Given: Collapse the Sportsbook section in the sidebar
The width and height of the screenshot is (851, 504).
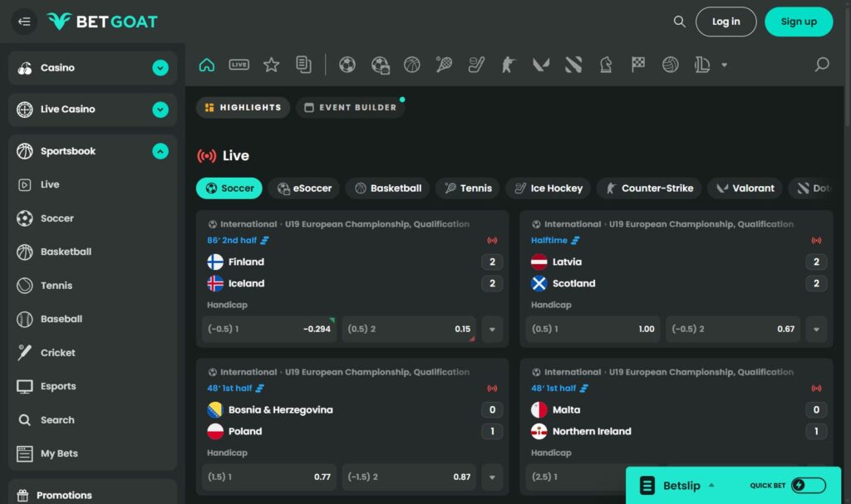Looking at the screenshot, I should tap(160, 151).
